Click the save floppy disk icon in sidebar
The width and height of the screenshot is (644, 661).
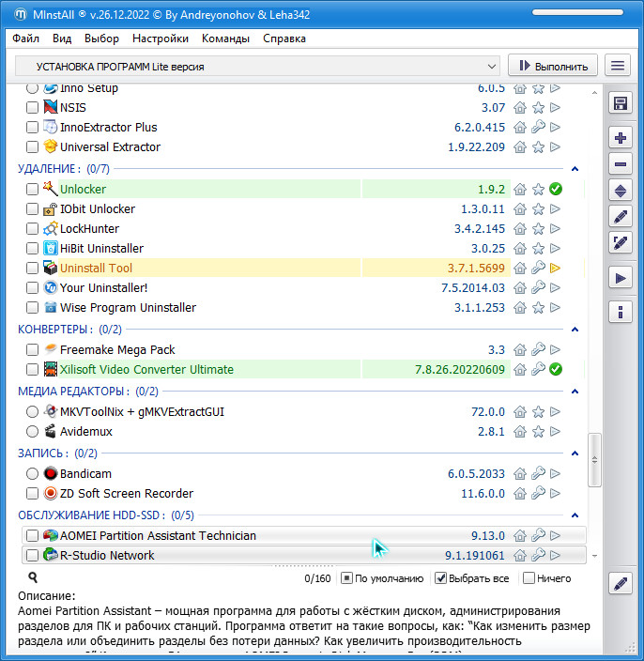(620, 103)
